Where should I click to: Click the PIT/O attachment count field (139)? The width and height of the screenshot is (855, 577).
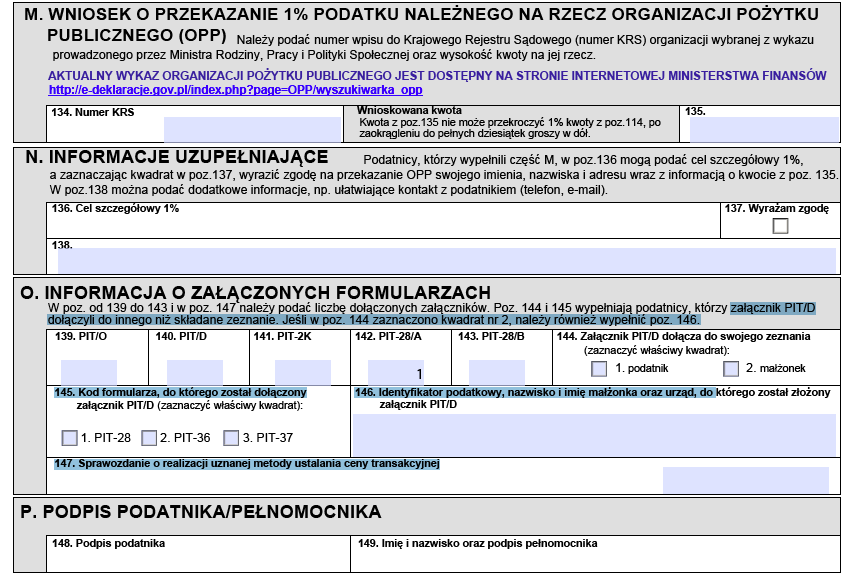pos(89,372)
